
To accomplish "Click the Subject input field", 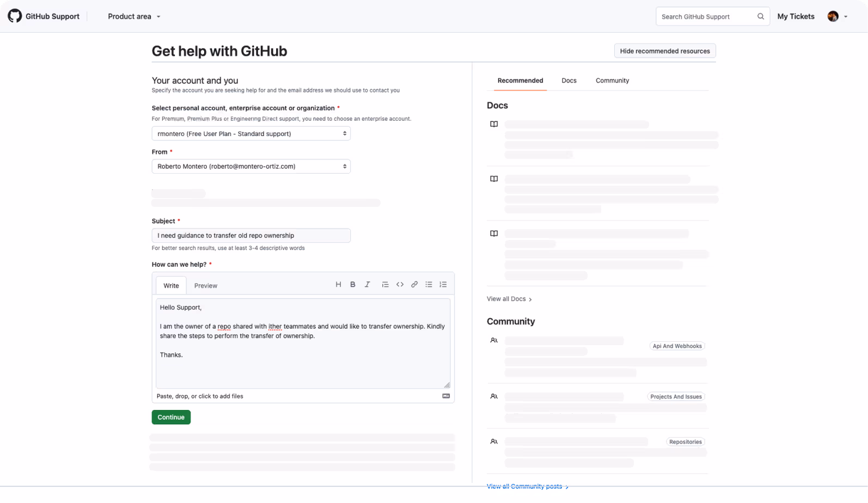I will (x=251, y=236).
